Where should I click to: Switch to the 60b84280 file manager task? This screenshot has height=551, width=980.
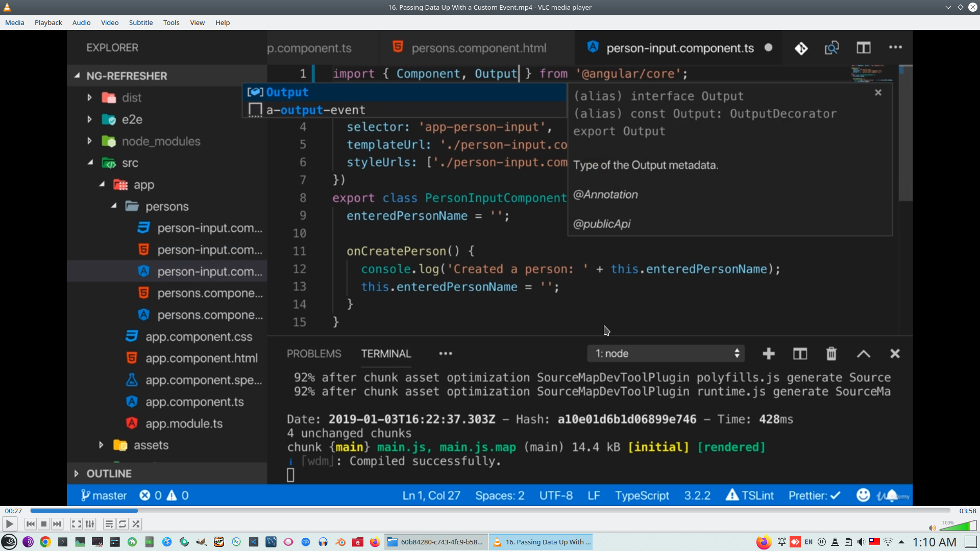[x=435, y=542]
